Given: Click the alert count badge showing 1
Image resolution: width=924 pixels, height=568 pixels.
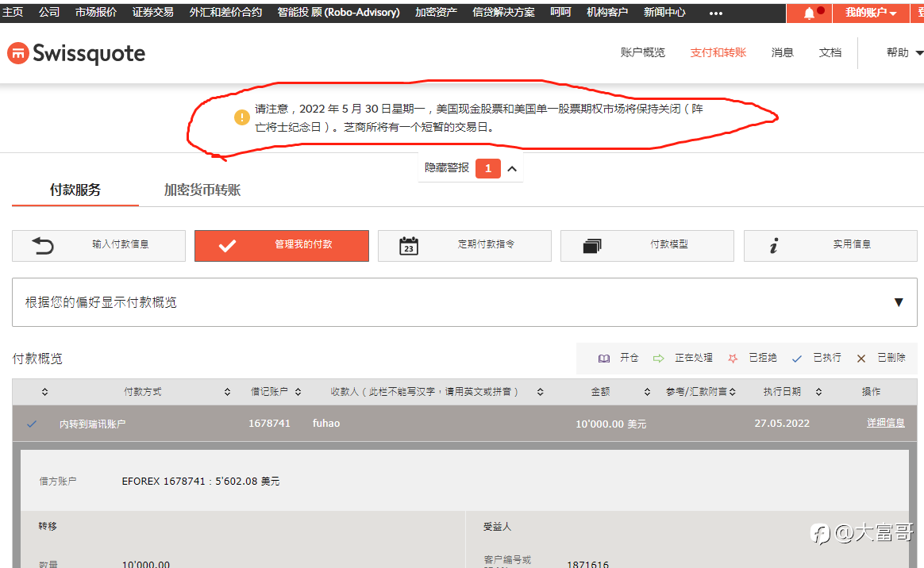Looking at the screenshot, I should tap(488, 168).
